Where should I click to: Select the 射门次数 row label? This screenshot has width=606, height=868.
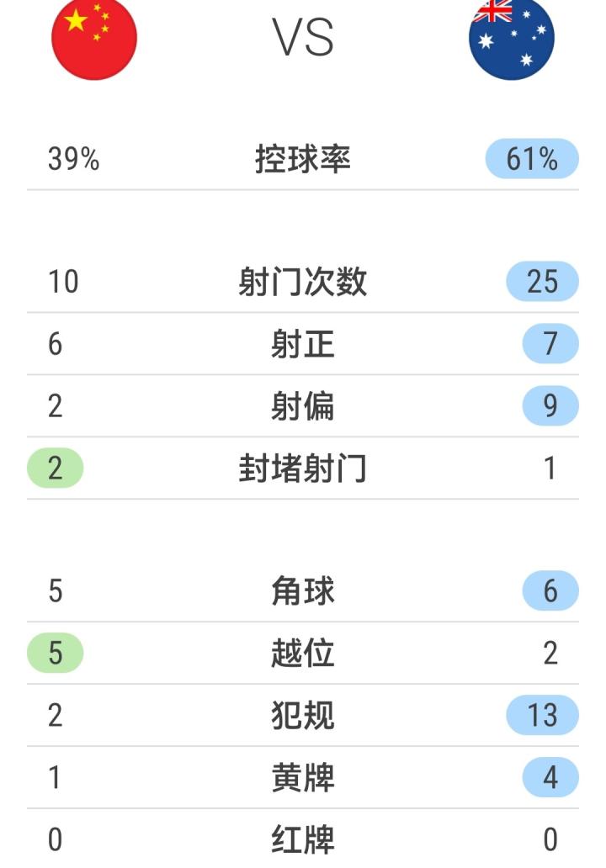[x=303, y=282]
